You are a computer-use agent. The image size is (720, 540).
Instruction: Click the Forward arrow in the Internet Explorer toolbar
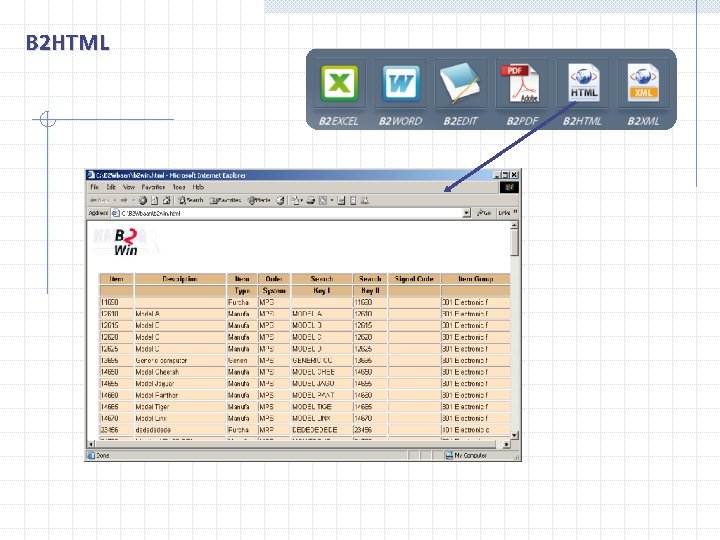(124, 200)
